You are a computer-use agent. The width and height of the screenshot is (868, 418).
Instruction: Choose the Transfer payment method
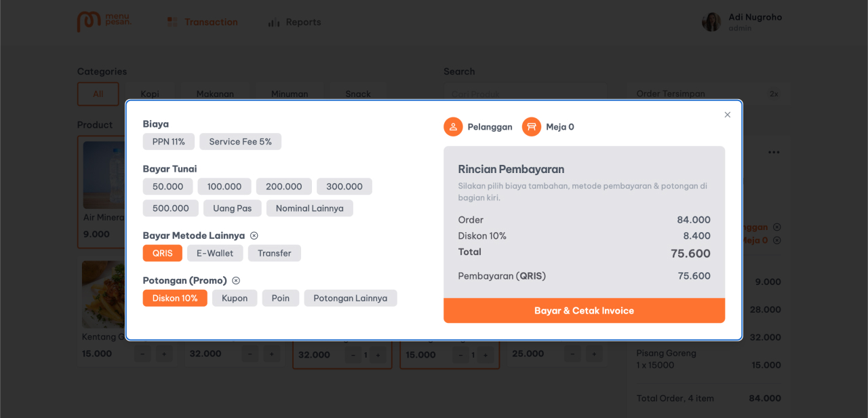pyautogui.click(x=274, y=253)
